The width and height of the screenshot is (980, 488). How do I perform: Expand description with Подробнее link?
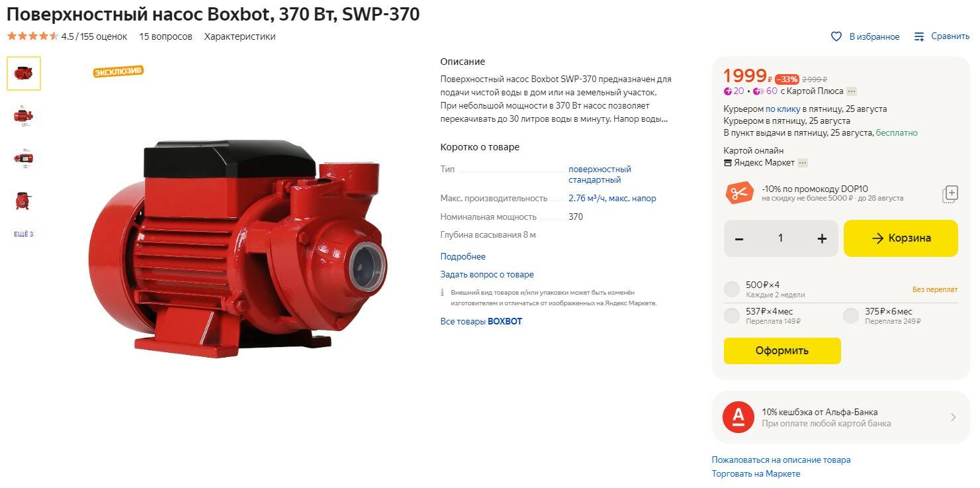(463, 256)
